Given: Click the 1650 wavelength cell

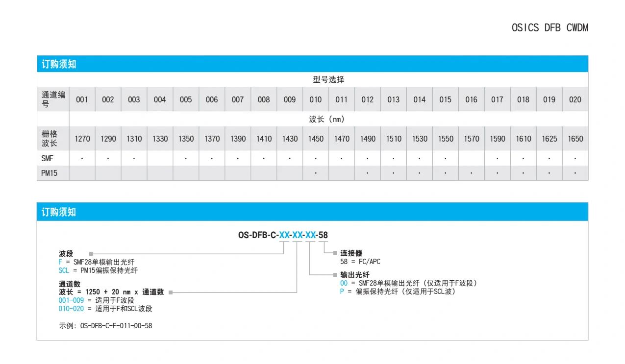Looking at the screenshot, I should pos(575,139).
